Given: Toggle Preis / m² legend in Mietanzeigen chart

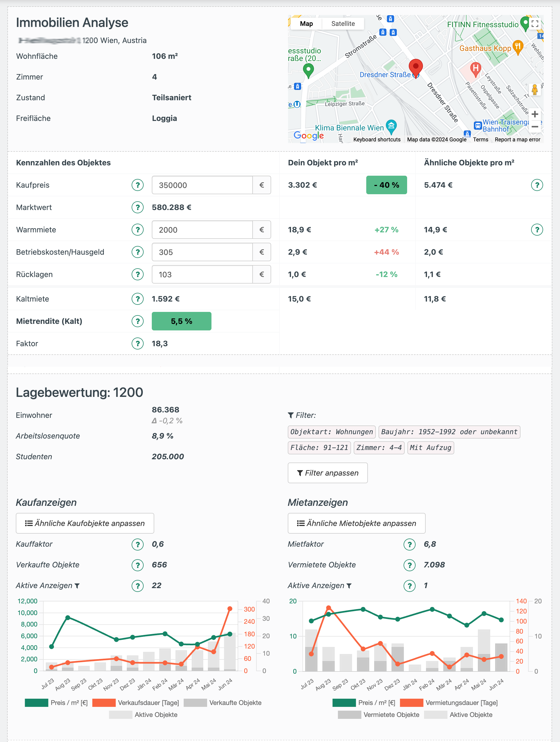Looking at the screenshot, I should pos(364,703).
